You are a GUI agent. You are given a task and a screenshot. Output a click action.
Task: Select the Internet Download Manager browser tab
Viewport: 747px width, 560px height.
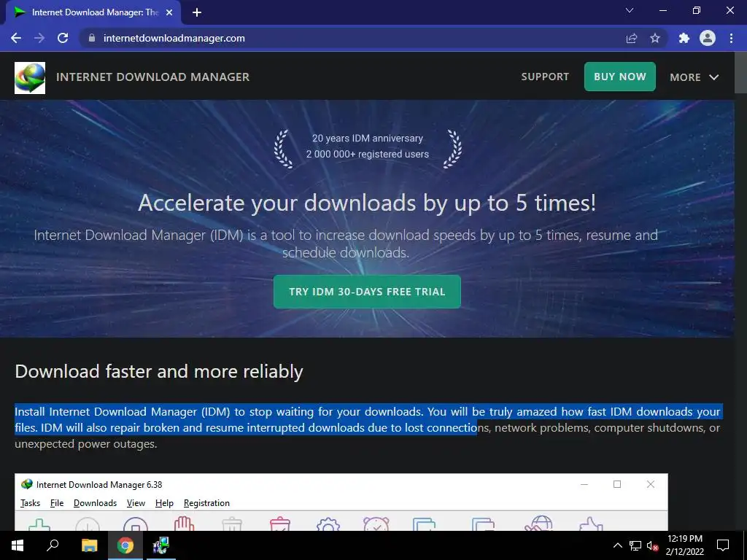pos(93,12)
